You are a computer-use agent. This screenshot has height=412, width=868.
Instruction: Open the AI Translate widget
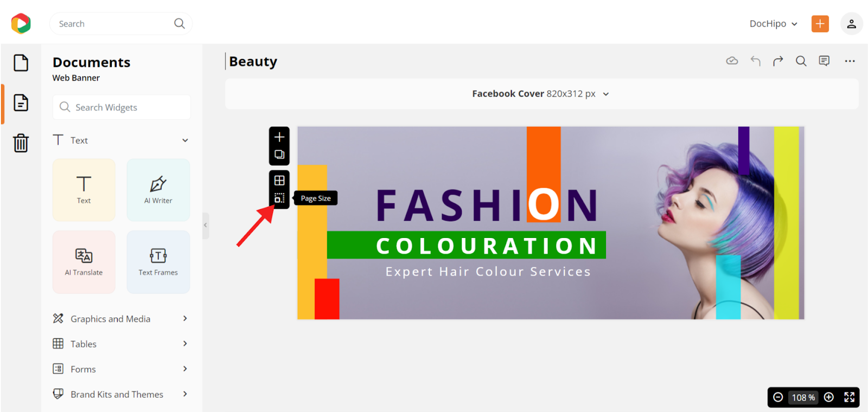pos(84,262)
